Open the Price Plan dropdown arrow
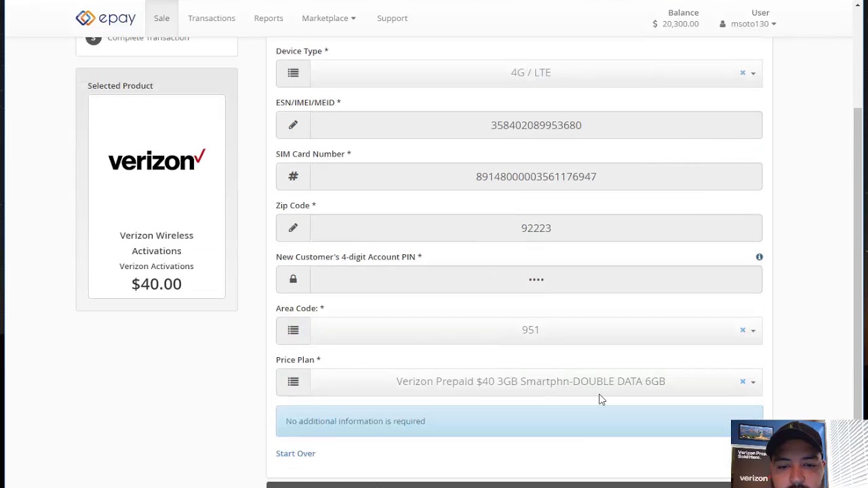The width and height of the screenshot is (868, 488). click(753, 382)
